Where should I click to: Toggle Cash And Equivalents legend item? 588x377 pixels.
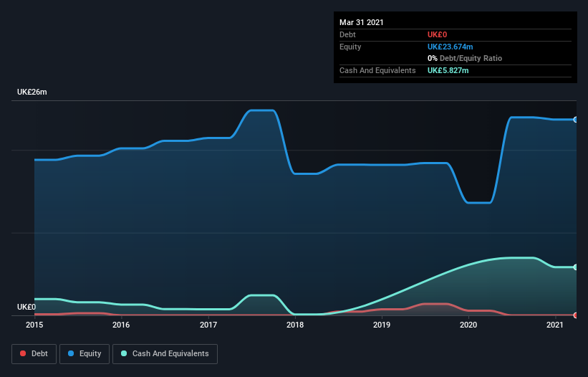pos(165,353)
